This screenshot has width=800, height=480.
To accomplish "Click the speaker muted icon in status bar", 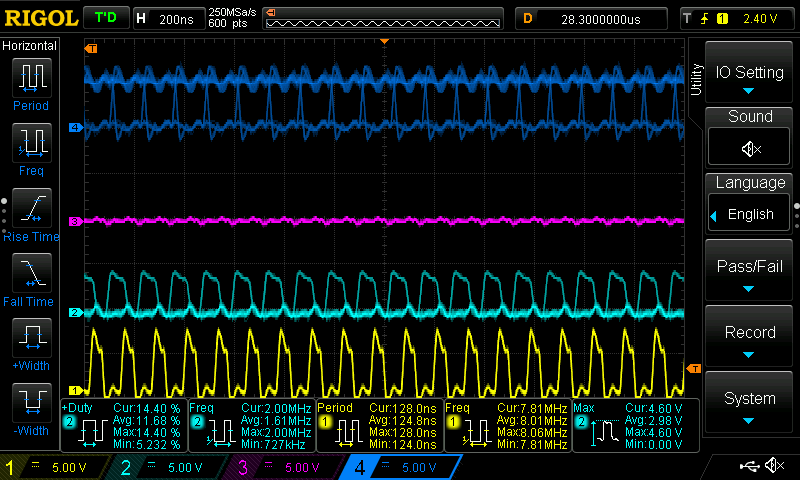I will (774, 465).
